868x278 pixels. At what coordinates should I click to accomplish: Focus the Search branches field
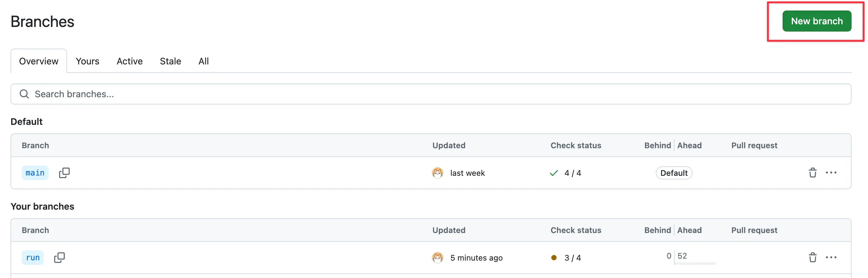point(431,94)
